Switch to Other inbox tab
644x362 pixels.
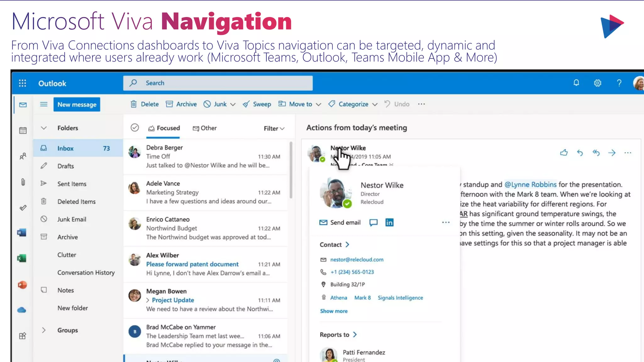(x=204, y=128)
